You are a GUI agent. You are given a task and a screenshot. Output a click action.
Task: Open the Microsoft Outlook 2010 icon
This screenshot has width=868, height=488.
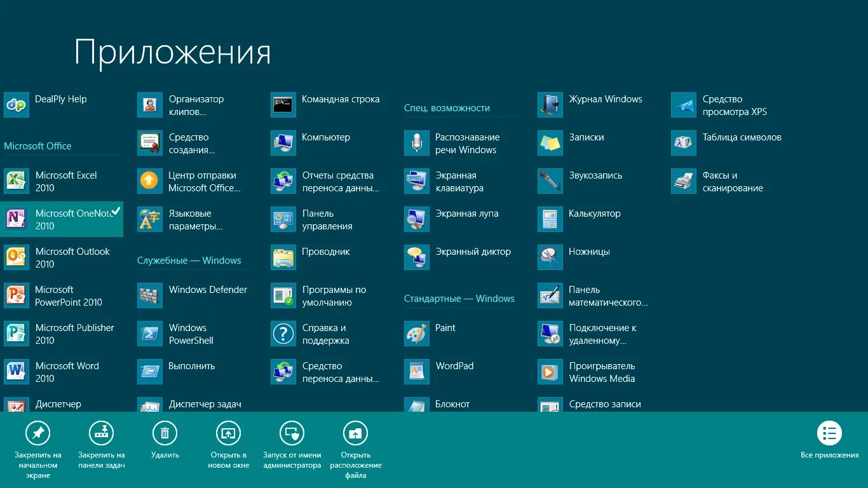coord(17,257)
